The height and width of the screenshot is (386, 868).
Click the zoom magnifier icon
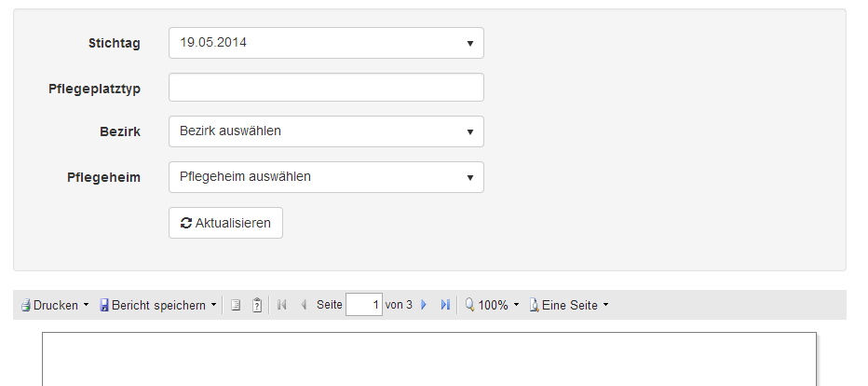click(470, 305)
